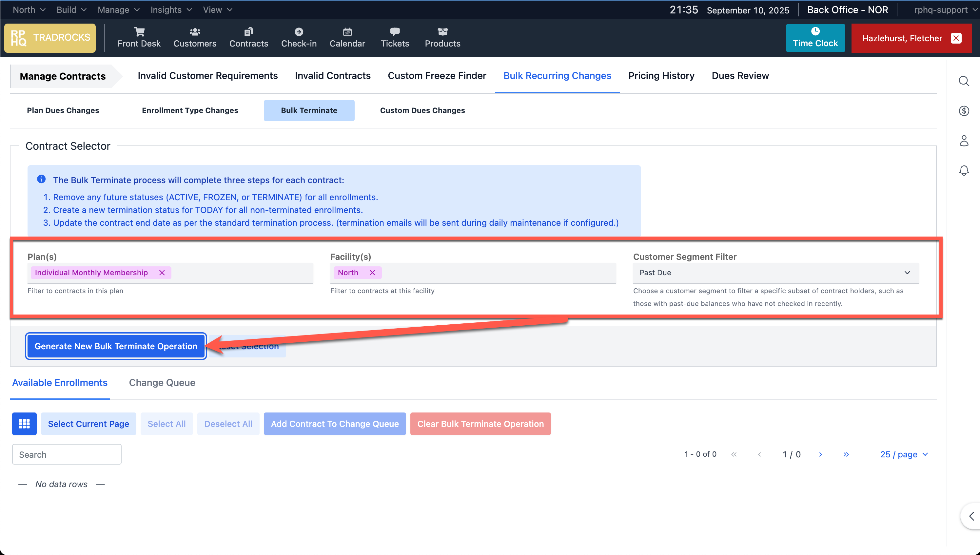Remove Individual Monthly Membership plan tag
This screenshot has height=555, width=980.
point(162,273)
